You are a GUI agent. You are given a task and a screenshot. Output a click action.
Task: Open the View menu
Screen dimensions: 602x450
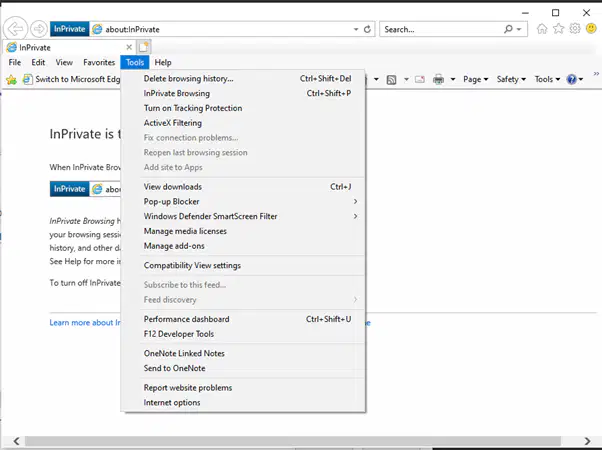(64, 62)
